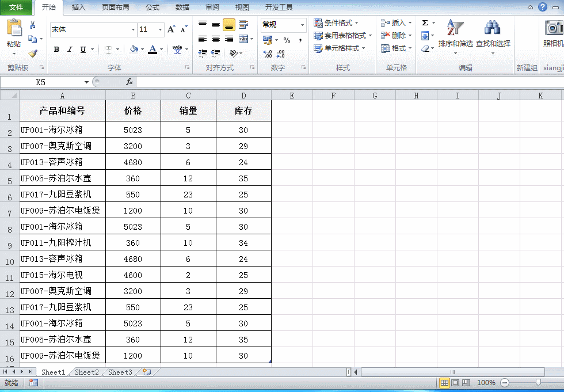The height and width of the screenshot is (392, 564).
Task: Decrease font size with small A
Action: point(184,29)
